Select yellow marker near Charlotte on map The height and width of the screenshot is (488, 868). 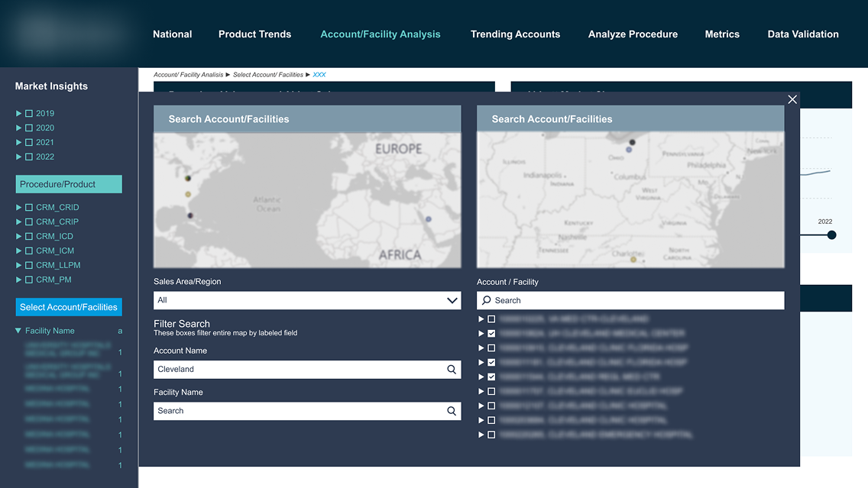pos(633,260)
